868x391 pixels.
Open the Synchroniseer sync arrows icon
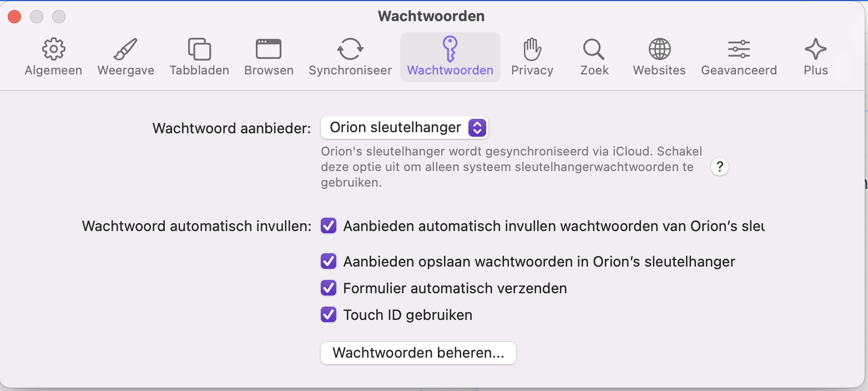click(350, 50)
